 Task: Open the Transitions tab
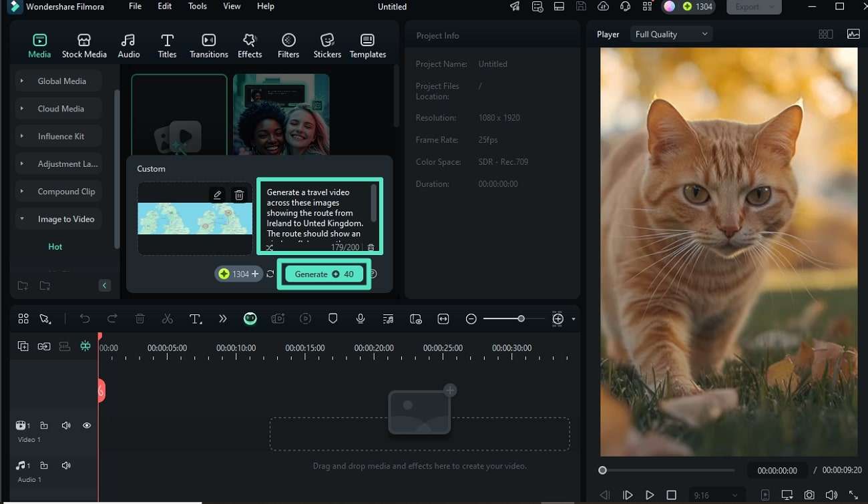point(208,45)
